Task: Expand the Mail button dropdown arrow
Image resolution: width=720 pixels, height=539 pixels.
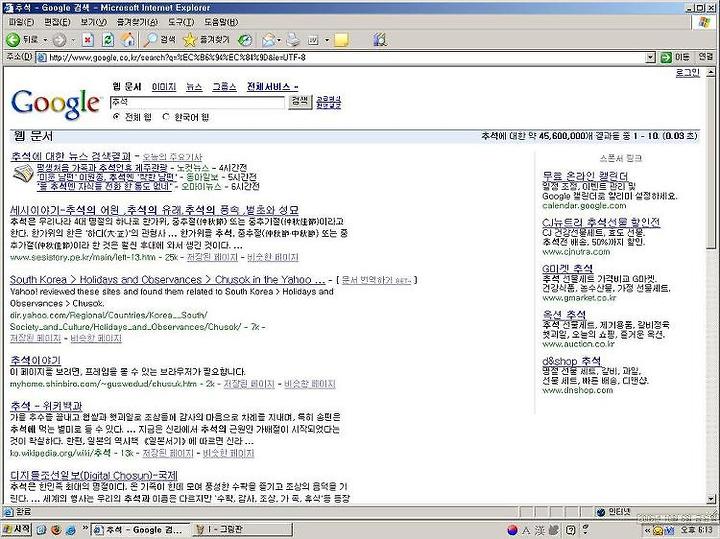Action: [279, 40]
